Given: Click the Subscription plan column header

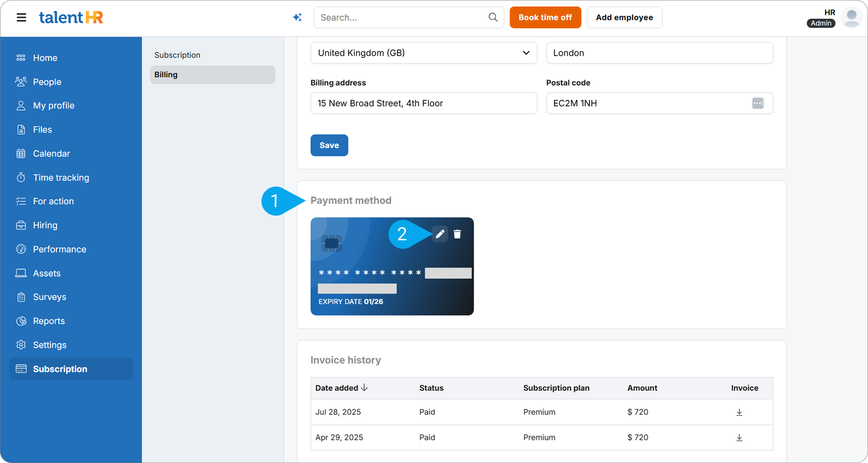Looking at the screenshot, I should [556, 388].
